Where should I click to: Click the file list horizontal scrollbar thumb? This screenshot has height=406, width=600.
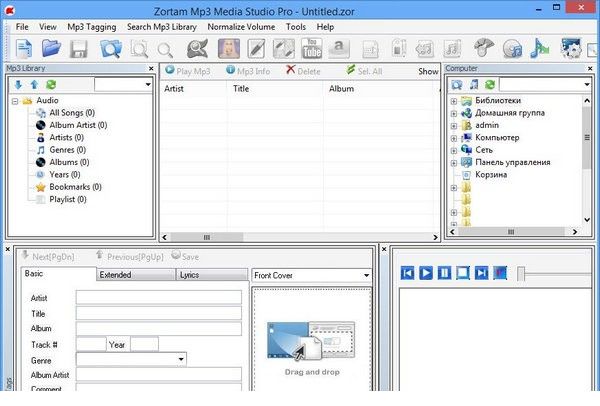(207, 237)
